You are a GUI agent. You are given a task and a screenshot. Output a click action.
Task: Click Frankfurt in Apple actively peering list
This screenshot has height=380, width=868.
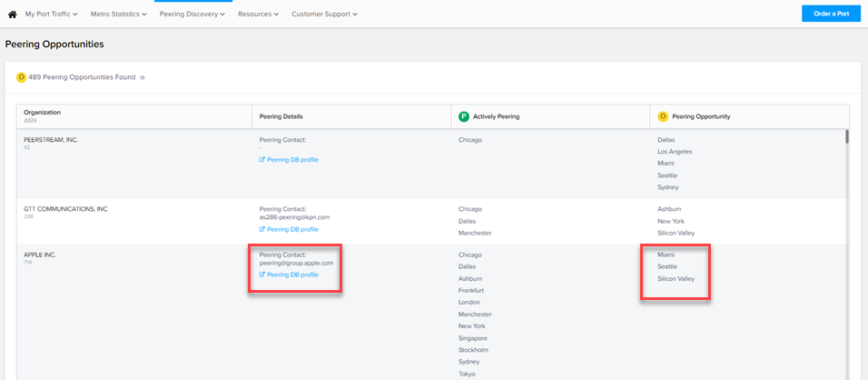click(x=472, y=290)
